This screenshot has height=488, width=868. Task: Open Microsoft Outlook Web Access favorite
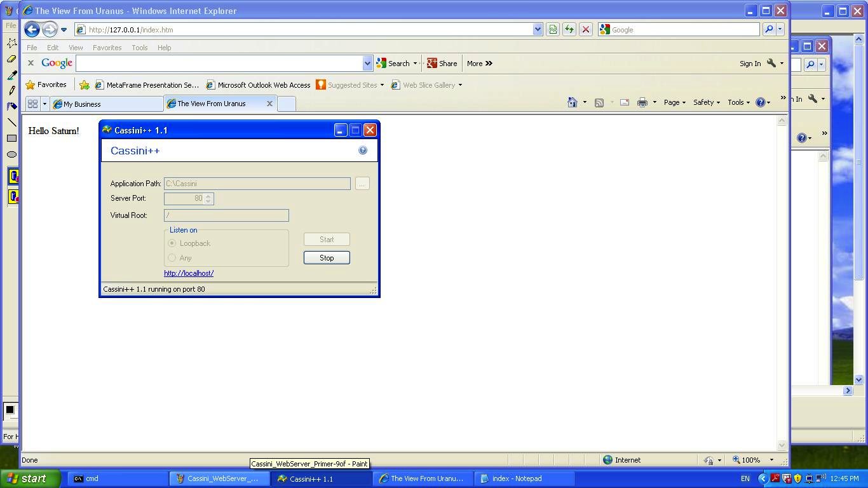tap(258, 85)
